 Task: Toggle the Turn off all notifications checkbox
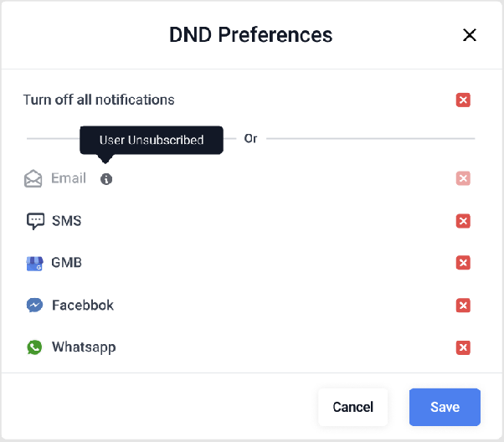click(x=463, y=100)
